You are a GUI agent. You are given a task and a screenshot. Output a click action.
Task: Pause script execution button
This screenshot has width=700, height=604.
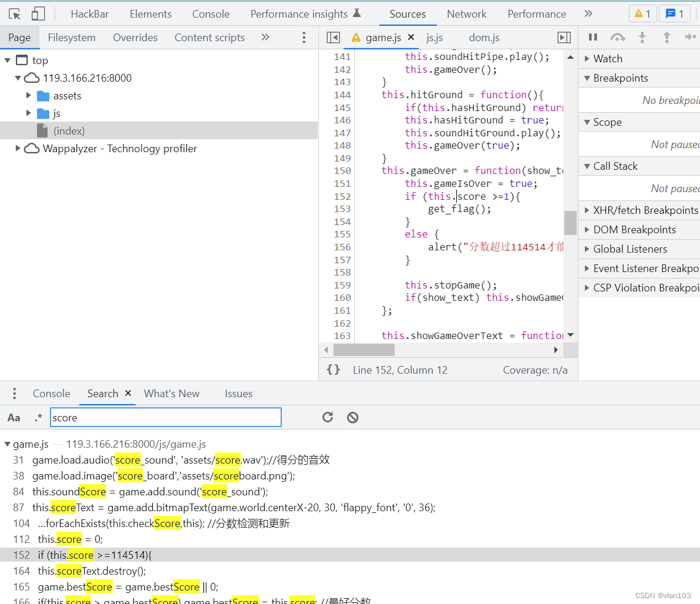pos(593,37)
